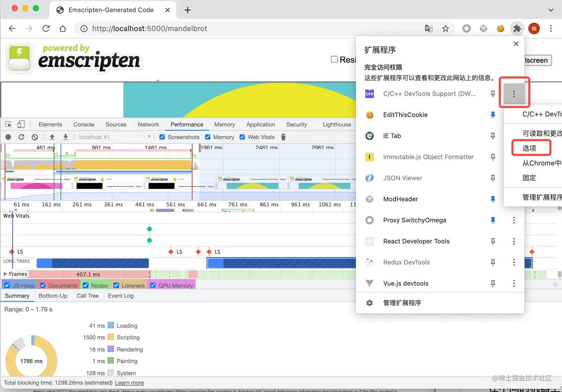Select the first long task bar
This screenshot has height=392, width=562.
click(x=93, y=263)
